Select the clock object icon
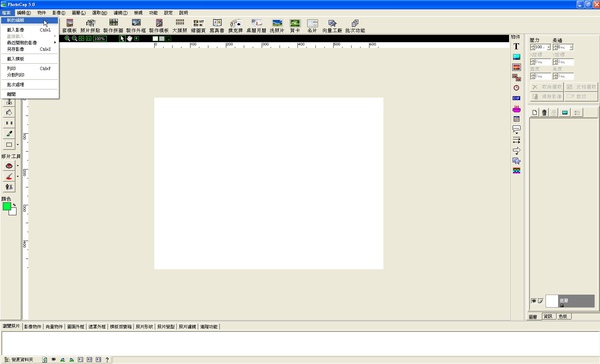 click(516, 88)
